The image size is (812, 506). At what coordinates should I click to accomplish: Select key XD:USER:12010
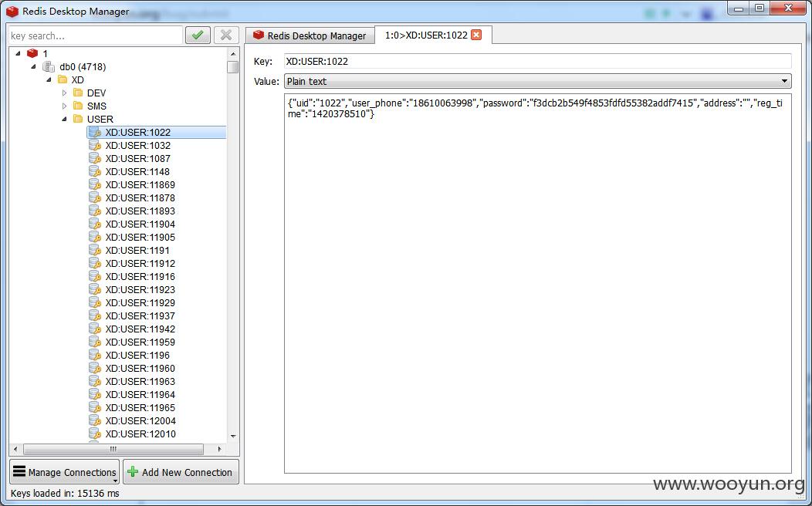coord(140,433)
